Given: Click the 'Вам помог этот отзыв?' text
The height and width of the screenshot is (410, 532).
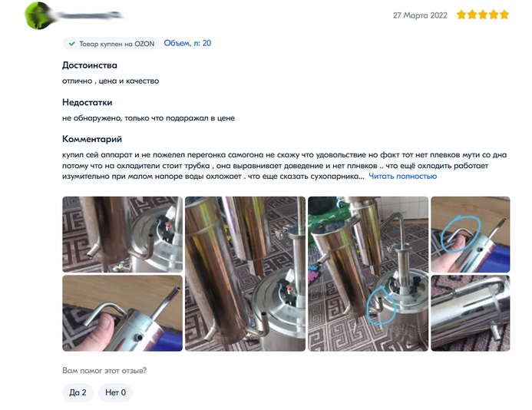Looking at the screenshot, I should point(104,371).
